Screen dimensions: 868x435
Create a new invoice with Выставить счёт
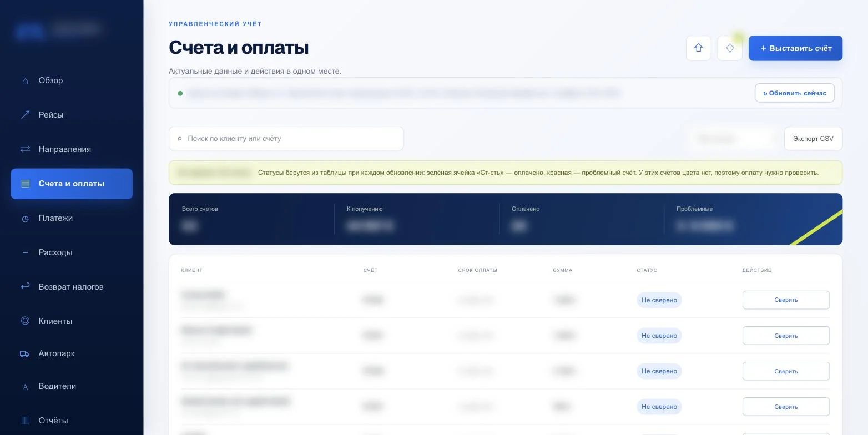[x=795, y=48]
